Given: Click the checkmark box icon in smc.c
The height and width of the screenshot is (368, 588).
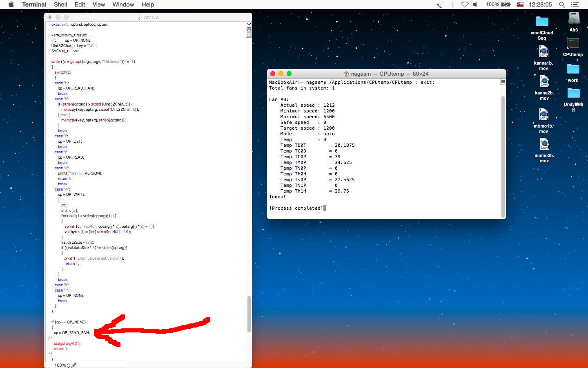Looking at the screenshot, I should point(249,29).
